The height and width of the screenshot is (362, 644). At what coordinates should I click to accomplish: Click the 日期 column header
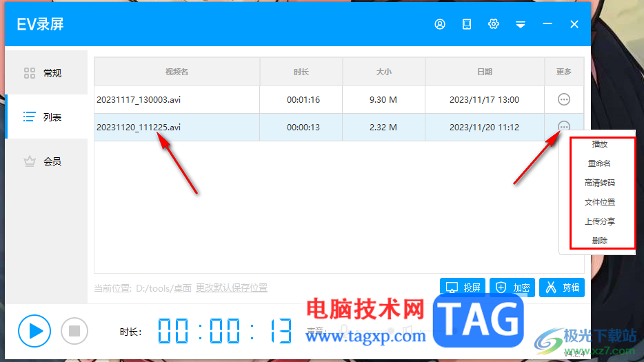(485, 72)
